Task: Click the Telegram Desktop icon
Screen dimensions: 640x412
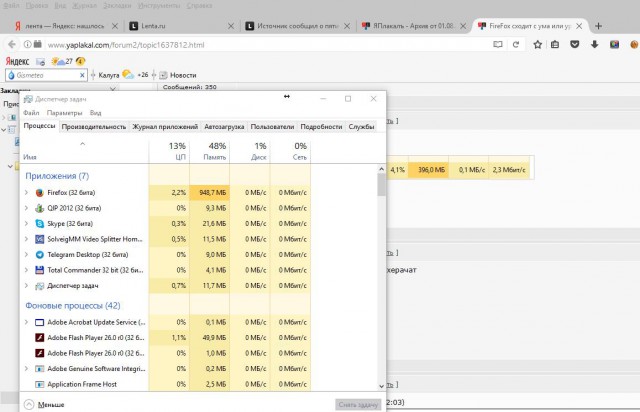Action: point(39,255)
